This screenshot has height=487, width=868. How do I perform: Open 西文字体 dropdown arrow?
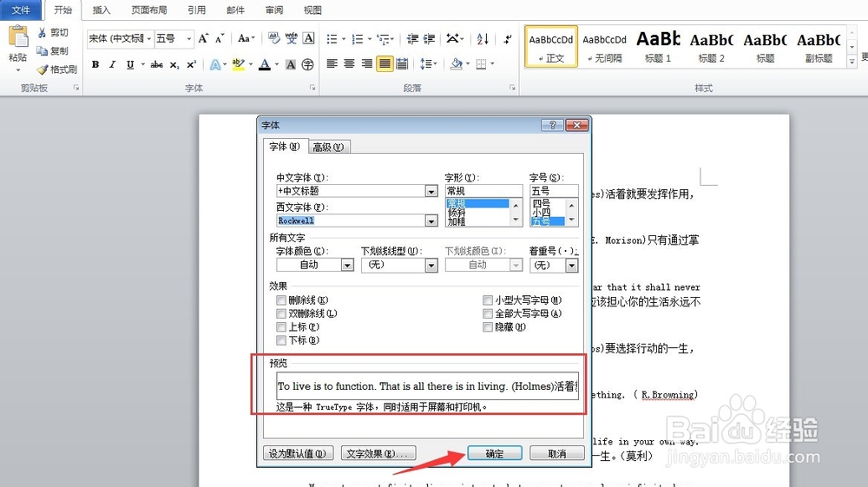point(431,220)
